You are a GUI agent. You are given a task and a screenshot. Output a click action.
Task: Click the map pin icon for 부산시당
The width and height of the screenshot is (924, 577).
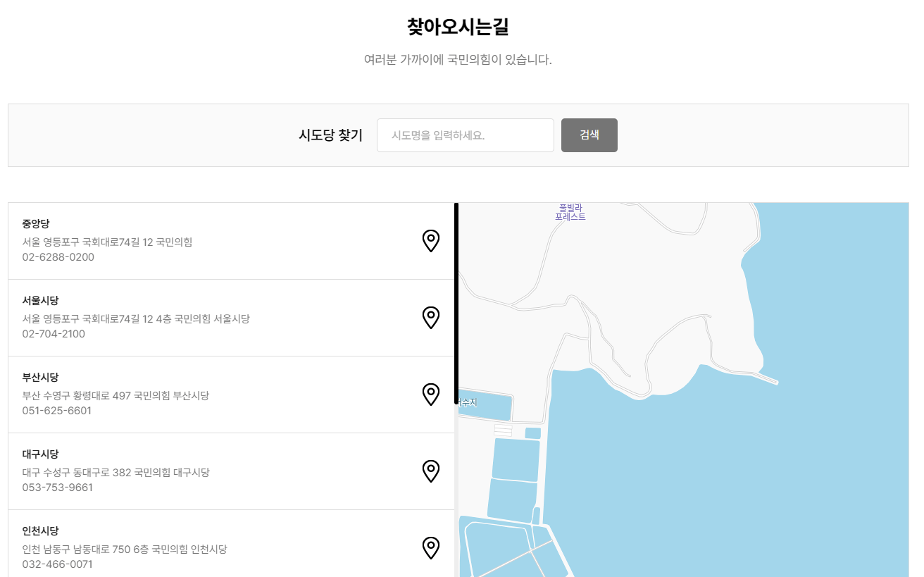[x=430, y=395]
